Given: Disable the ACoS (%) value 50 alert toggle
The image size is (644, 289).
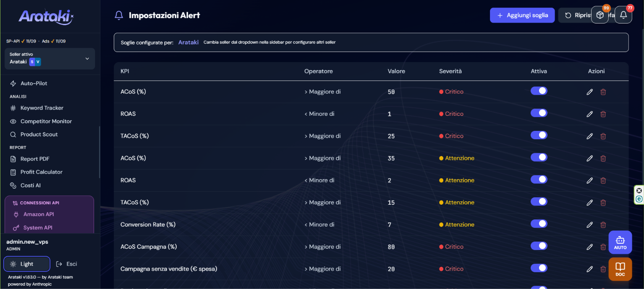Looking at the screenshot, I should click(x=539, y=91).
